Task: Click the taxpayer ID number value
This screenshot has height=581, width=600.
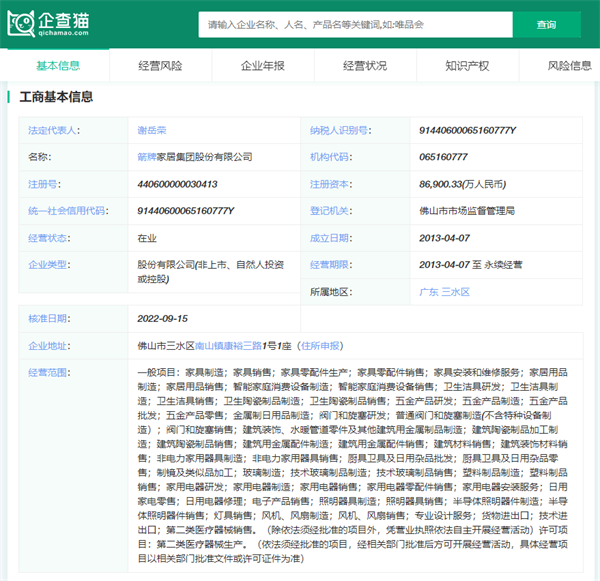Action: [x=468, y=131]
